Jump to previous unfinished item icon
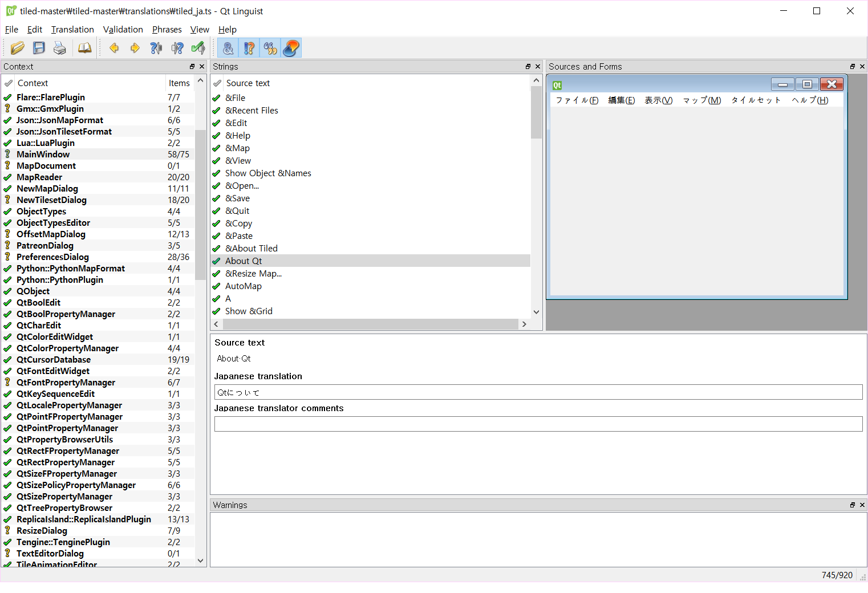868x593 pixels. [x=156, y=48]
